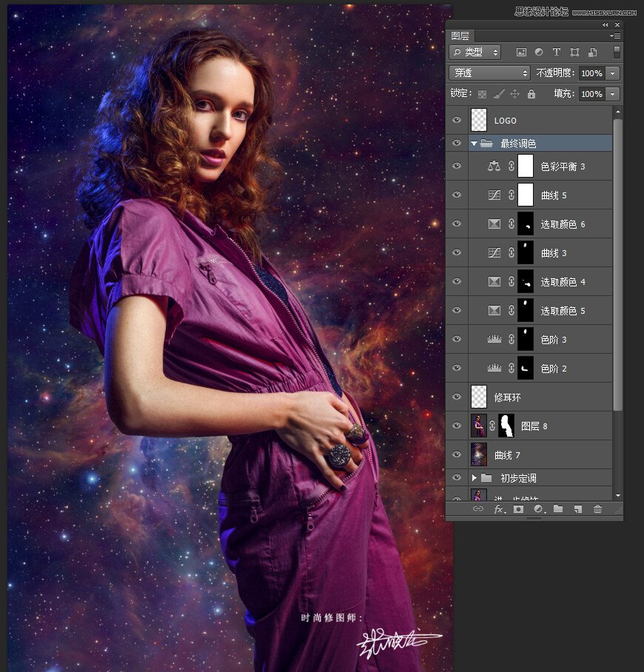Toggle the layer filter on/off switch

[617, 52]
